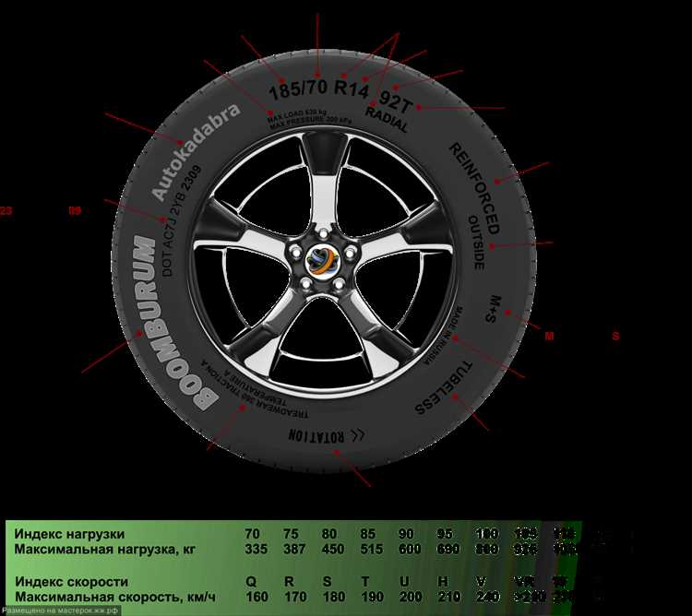Click the RADIAL word on the tire

click(387, 119)
